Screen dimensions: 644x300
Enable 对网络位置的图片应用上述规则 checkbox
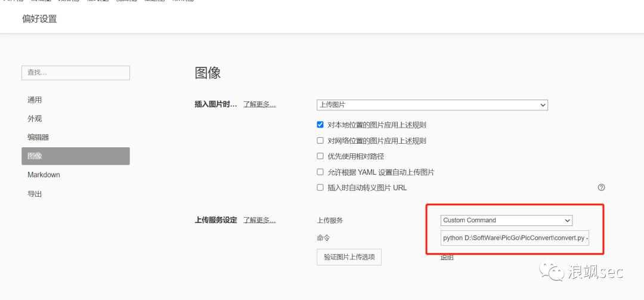[x=320, y=141]
